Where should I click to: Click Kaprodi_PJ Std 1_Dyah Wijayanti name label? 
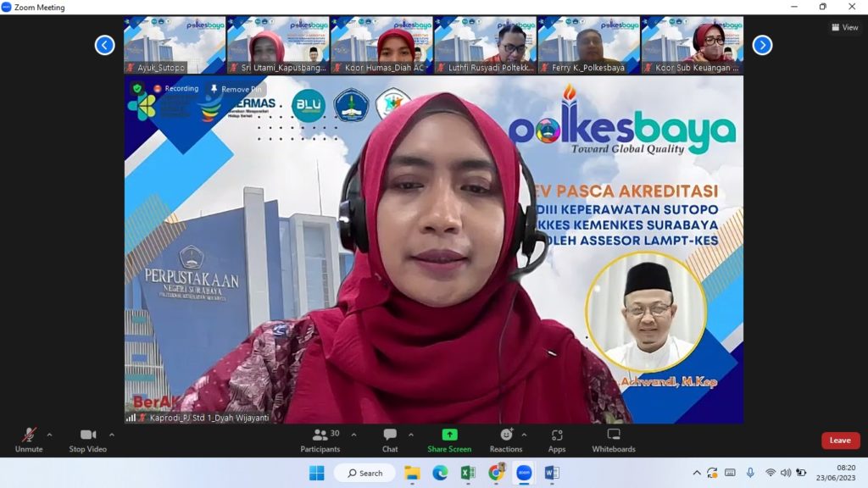pyautogui.click(x=209, y=418)
